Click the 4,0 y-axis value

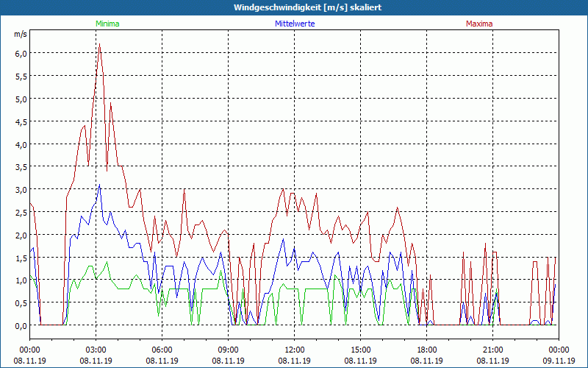coord(21,144)
